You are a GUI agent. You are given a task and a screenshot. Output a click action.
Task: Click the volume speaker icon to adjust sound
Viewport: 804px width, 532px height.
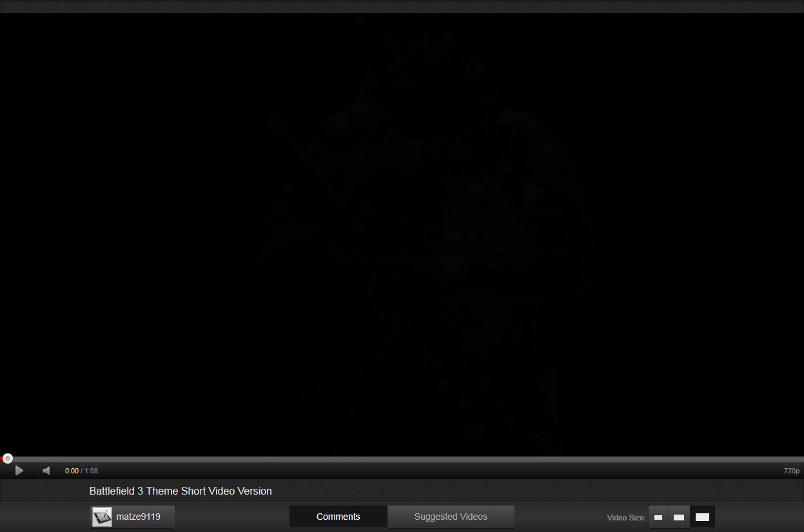(46, 471)
